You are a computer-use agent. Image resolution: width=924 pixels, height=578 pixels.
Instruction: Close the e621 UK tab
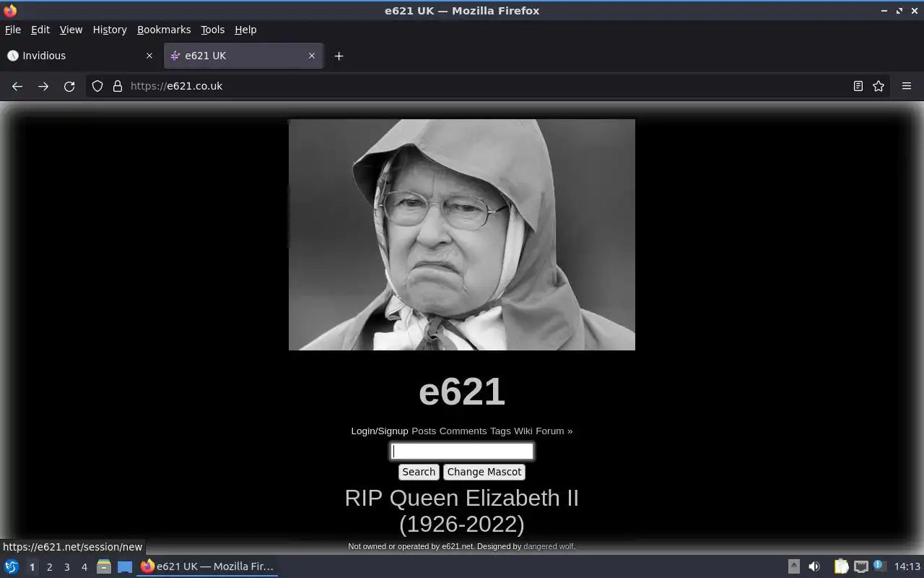pos(312,56)
